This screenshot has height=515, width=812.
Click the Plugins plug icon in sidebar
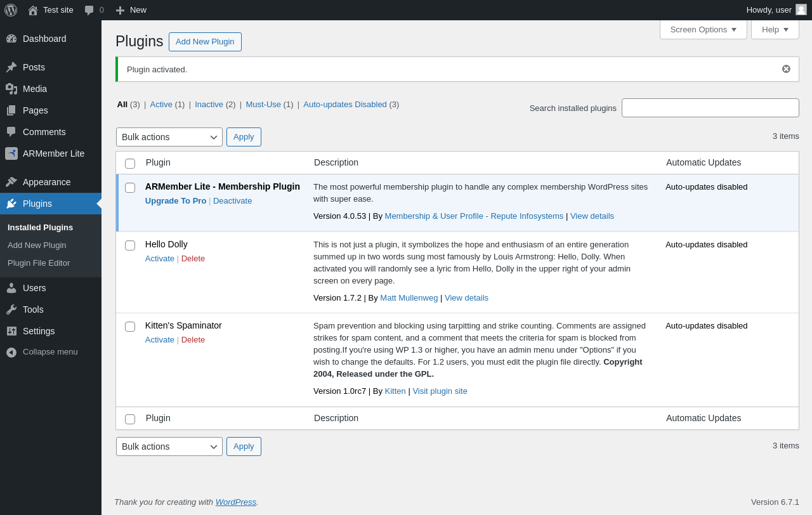(x=11, y=204)
